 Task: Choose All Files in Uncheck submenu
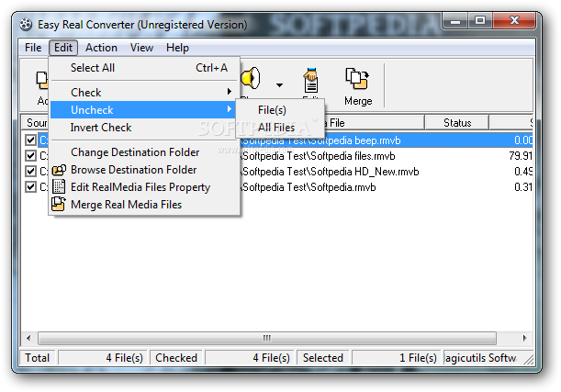tap(280, 128)
